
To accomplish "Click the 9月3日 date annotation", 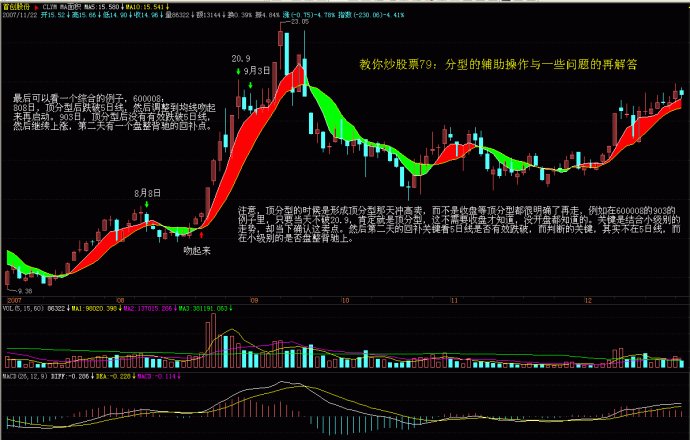I will point(257,70).
